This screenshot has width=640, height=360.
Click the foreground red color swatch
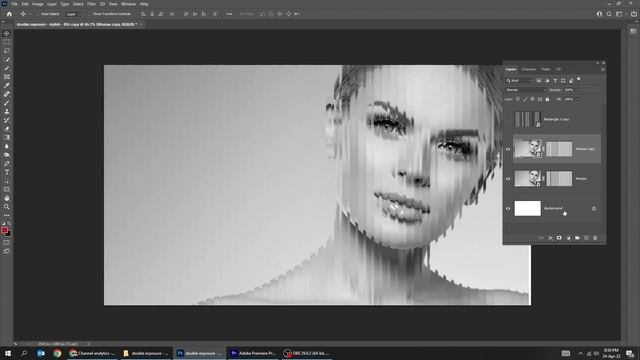[4, 230]
